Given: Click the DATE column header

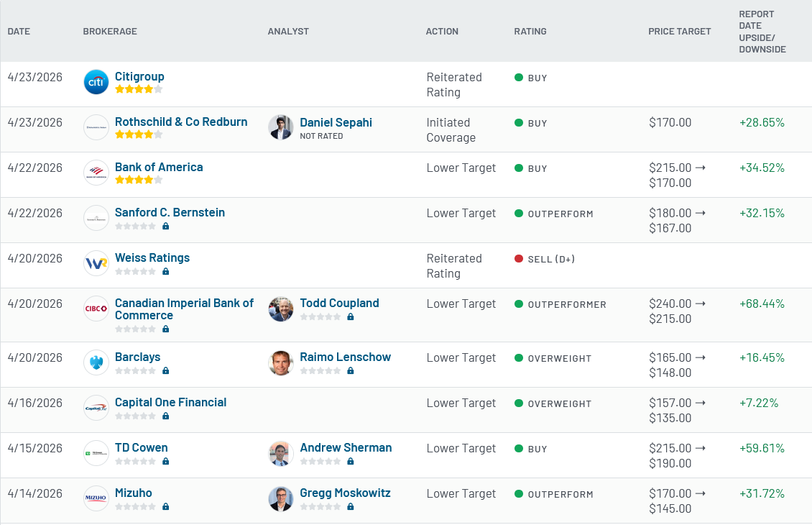Looking at the screenshot, I should 19,32.
